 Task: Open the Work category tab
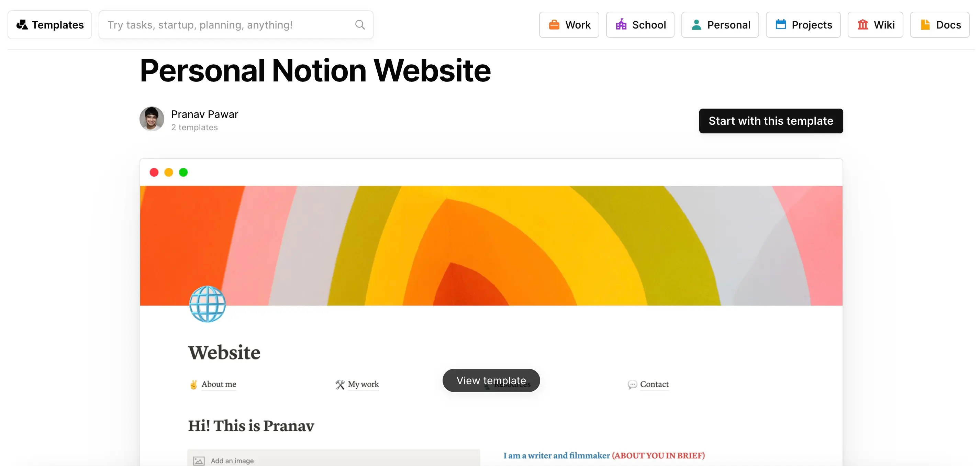[569, 24]
